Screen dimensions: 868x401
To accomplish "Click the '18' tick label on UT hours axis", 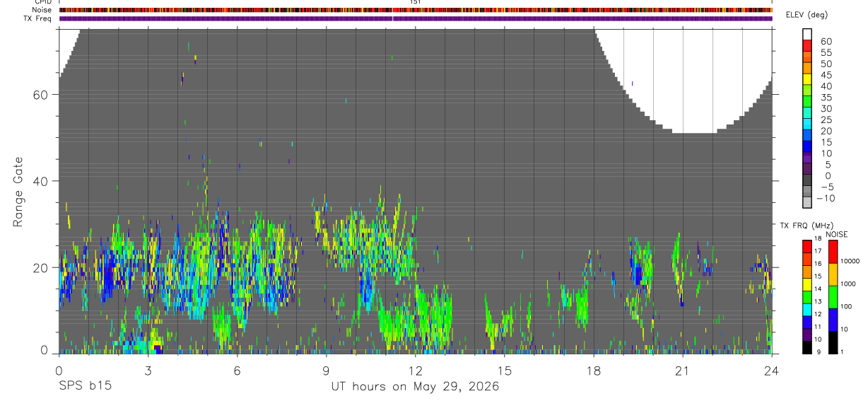I will [593, 370].
